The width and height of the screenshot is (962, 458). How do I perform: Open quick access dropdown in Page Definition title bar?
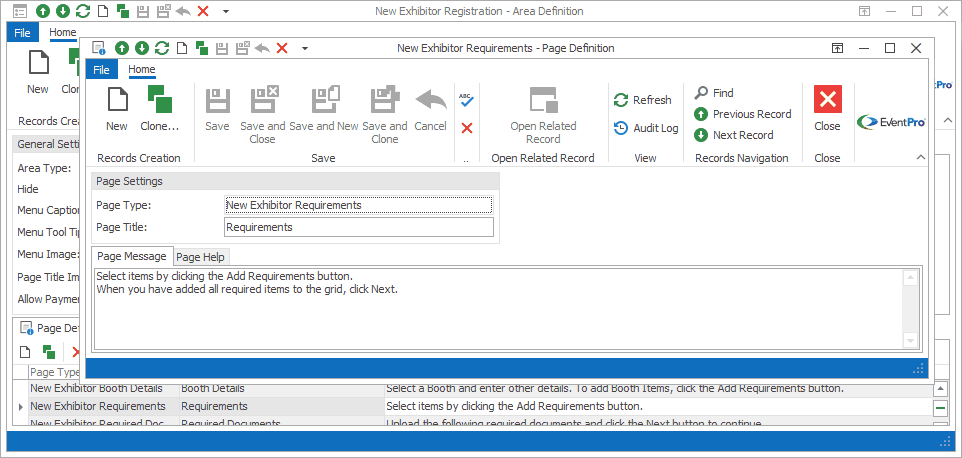pyautogui.click(x=305, y=48)
